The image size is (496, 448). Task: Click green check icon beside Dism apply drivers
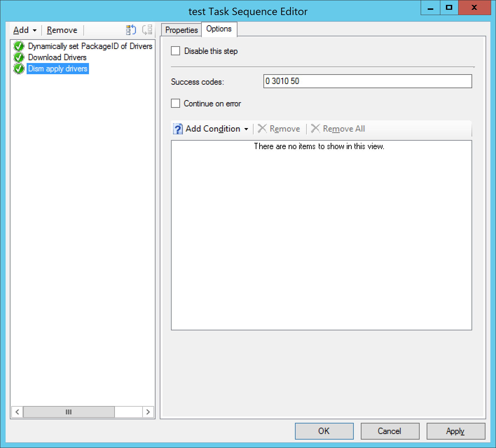[x=19, y=69]
